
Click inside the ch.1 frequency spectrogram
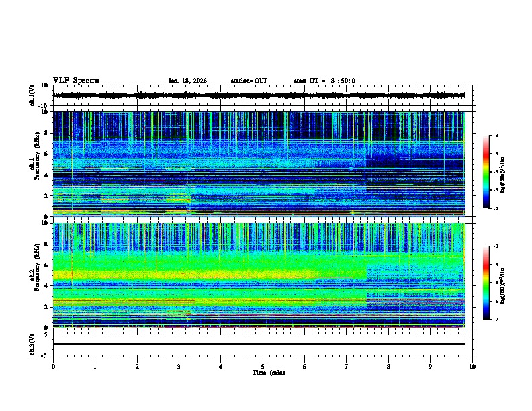click(x=259, y=164)
